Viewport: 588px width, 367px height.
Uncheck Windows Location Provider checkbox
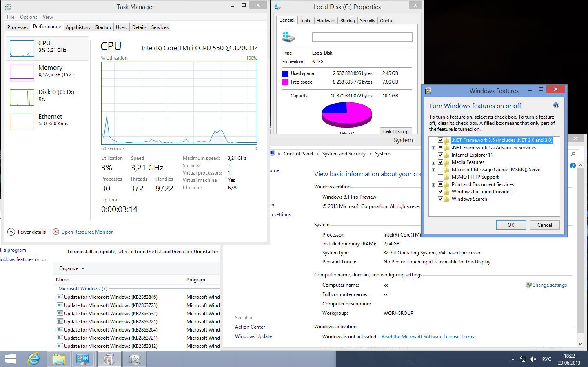(440, 192)
